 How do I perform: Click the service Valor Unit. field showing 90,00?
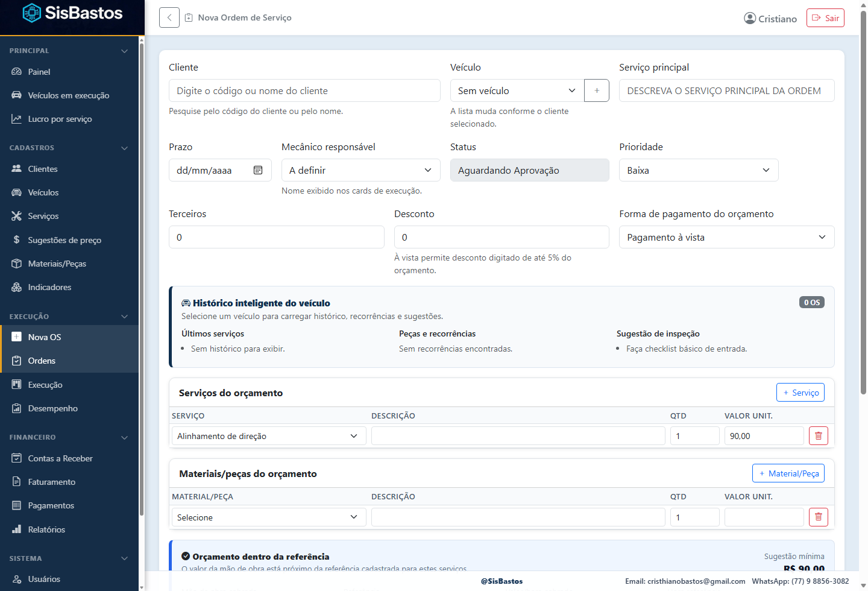764,435
